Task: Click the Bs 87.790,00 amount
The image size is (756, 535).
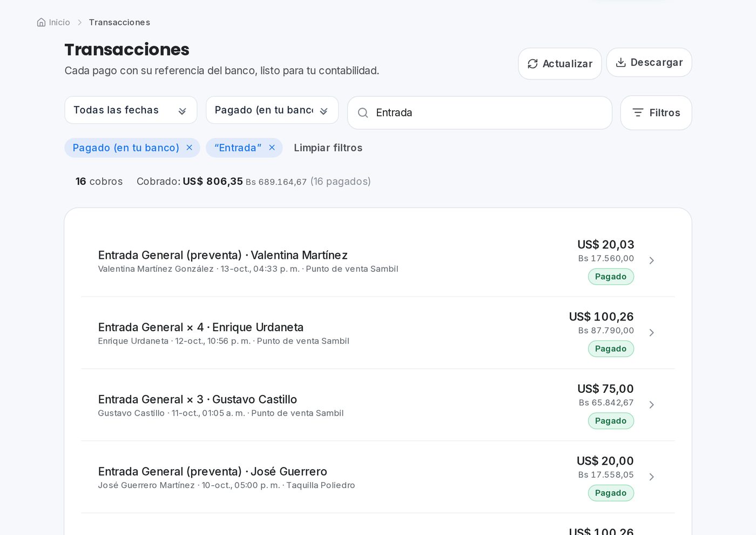Action: click(606, 331)
